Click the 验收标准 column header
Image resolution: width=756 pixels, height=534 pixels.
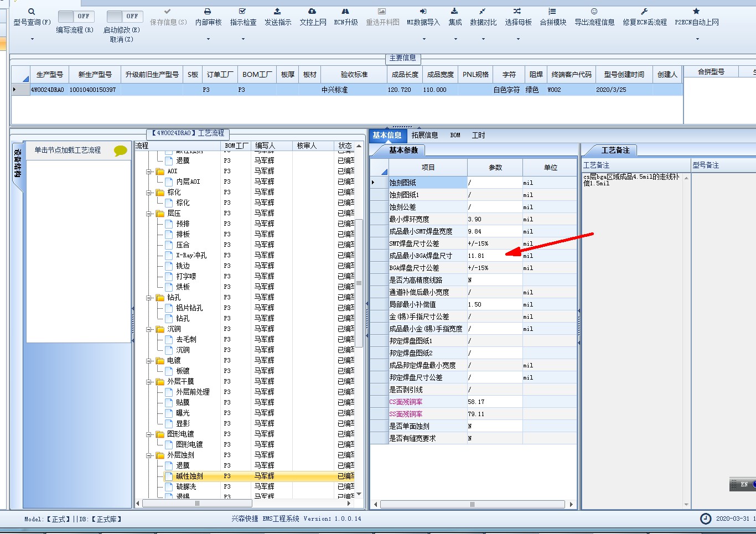pos(354,74)
